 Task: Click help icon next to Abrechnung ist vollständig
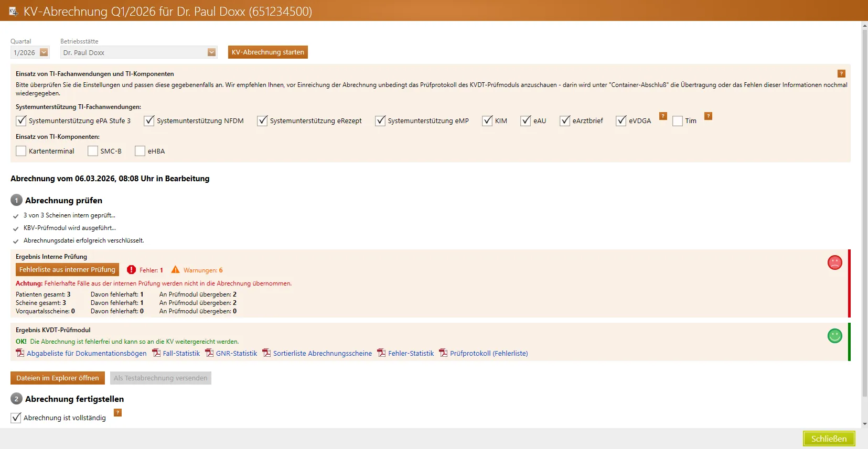pyautogui.click(x=118, y=413)
